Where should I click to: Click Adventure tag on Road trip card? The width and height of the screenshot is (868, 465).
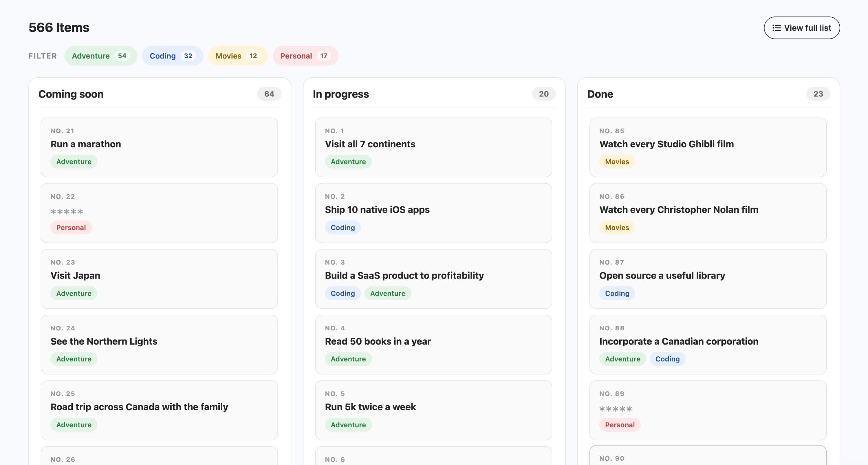point(74,425)
